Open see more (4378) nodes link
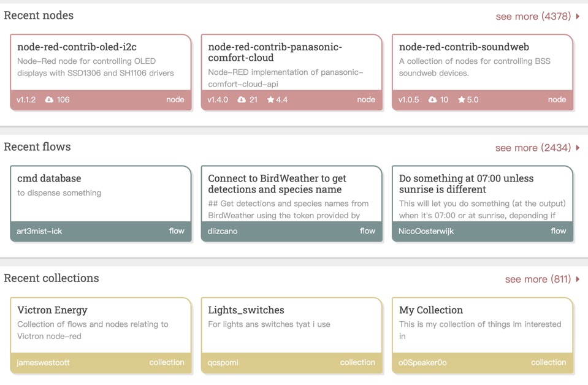Screen dimensions: 588x385 pos(533,17)
